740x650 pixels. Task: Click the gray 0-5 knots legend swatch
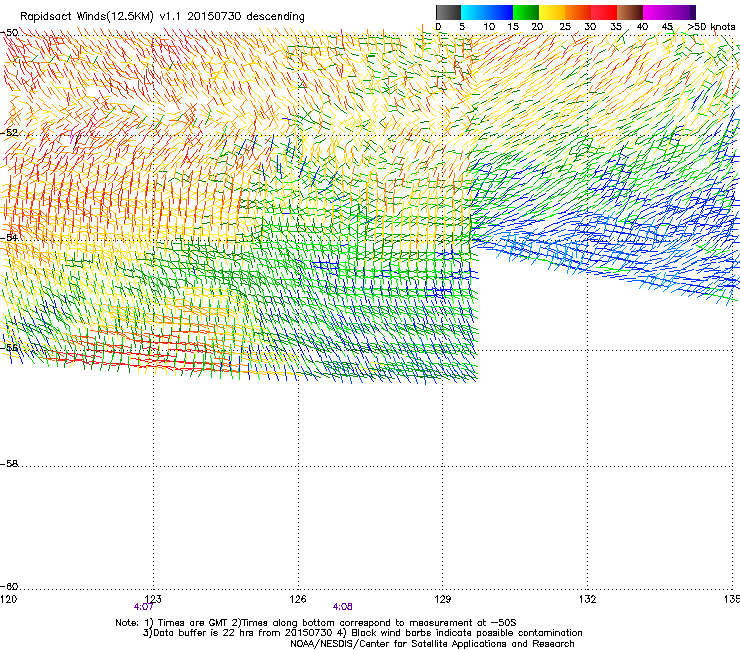point(448,12)
